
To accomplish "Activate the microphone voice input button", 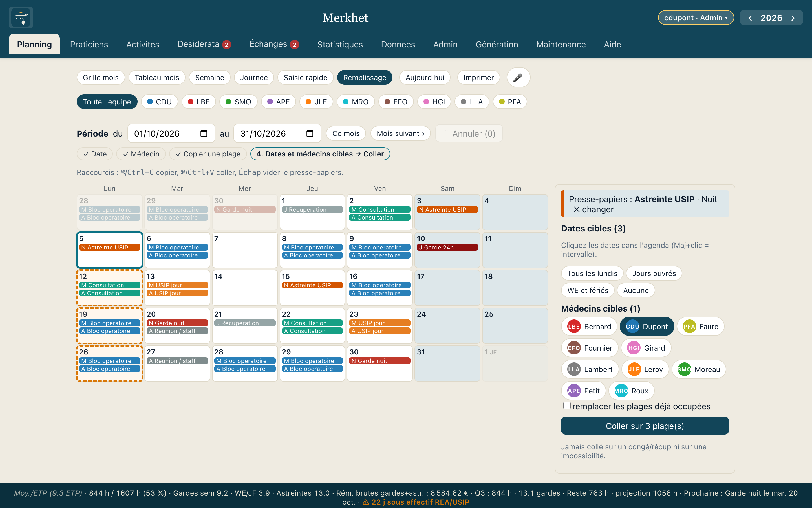I will (x=518, y=78).
